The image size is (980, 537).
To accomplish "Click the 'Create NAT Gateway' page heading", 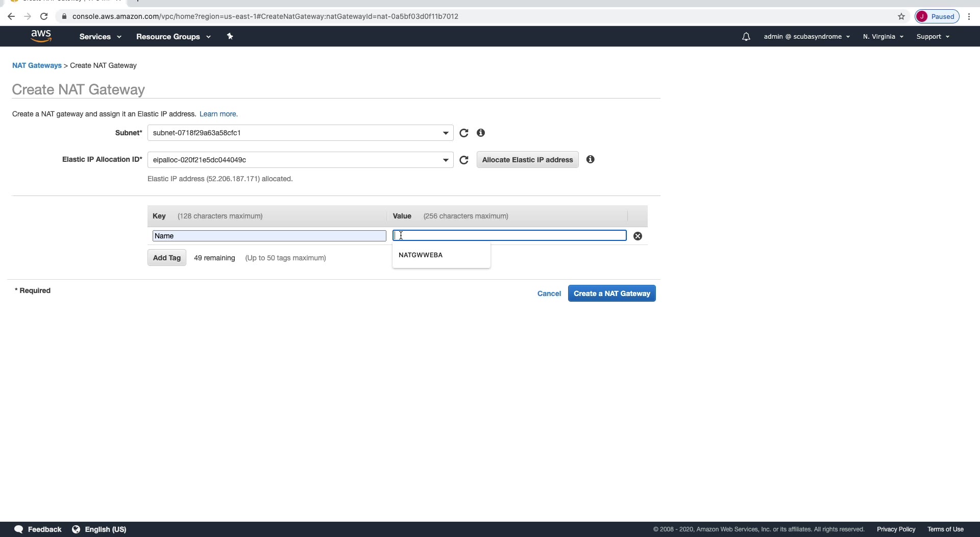I will click(79, 89).
